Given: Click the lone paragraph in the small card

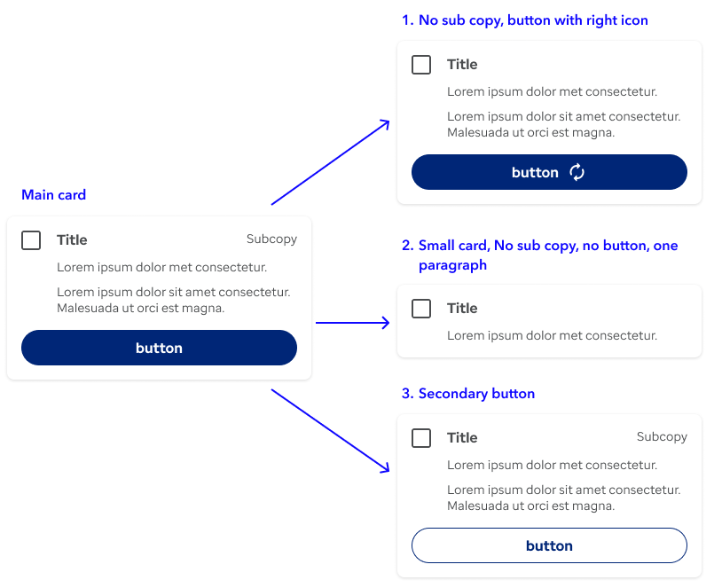Looking at the screenshot, I should 552,335.
